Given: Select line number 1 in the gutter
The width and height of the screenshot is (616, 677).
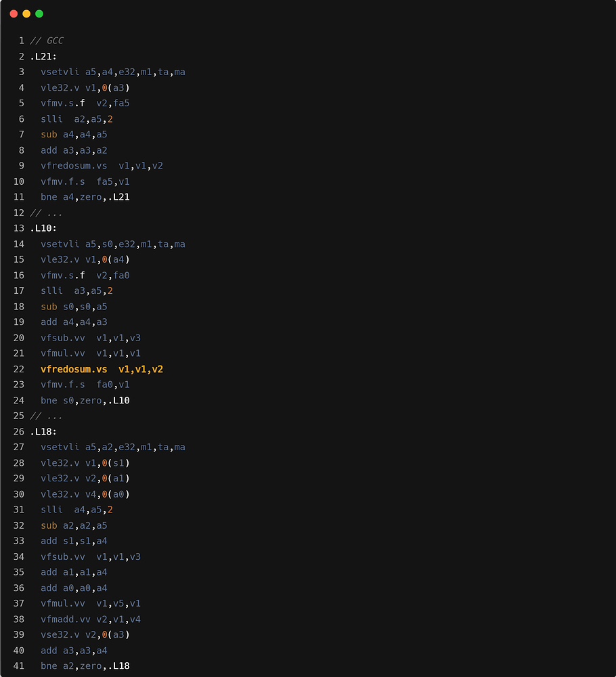Looking at the screenshot, I should [21, 40].
